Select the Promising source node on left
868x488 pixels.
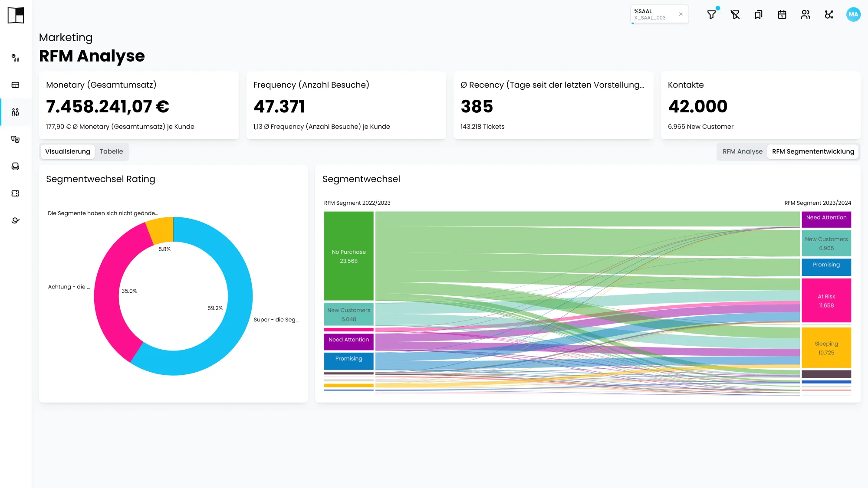pyautogui.click(x=349, y=361)
